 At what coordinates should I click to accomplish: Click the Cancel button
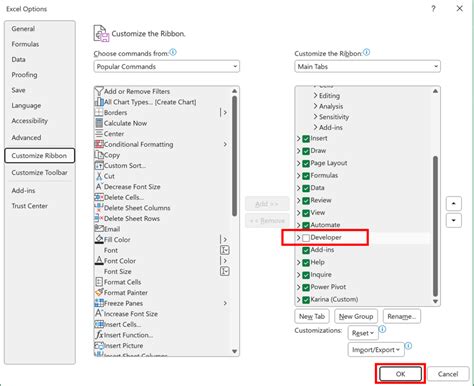(448, 374)
